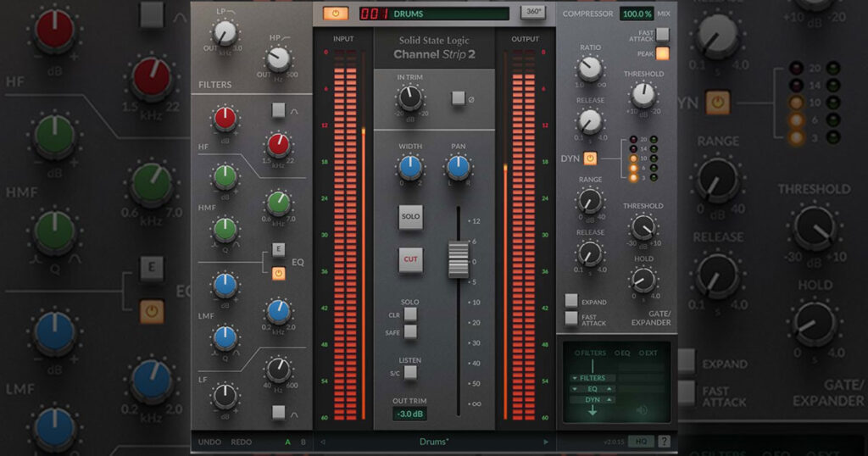This screenshot has width=868, height=456.
Task: Move FILTERS down in processing order
Action: point(575,378)
